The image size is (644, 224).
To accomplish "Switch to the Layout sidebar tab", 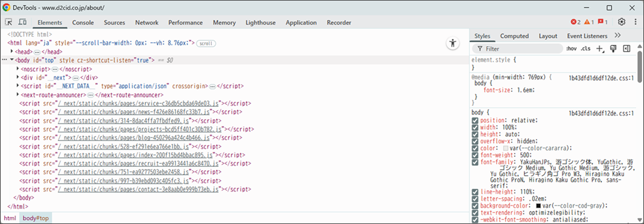I will [548, 36].
